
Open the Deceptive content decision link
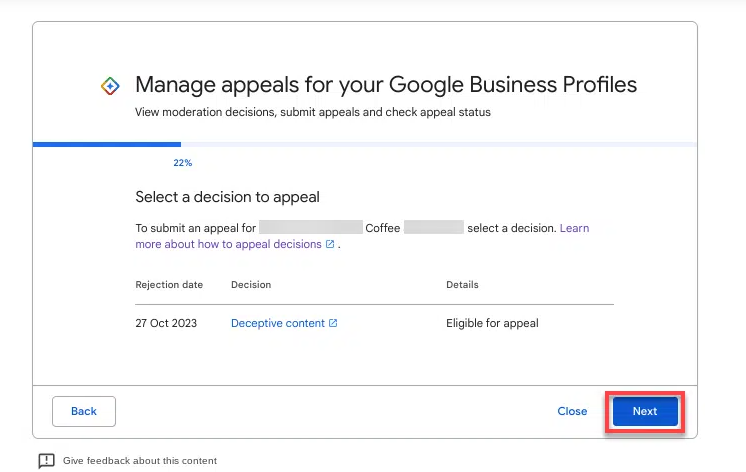point(278,323)
